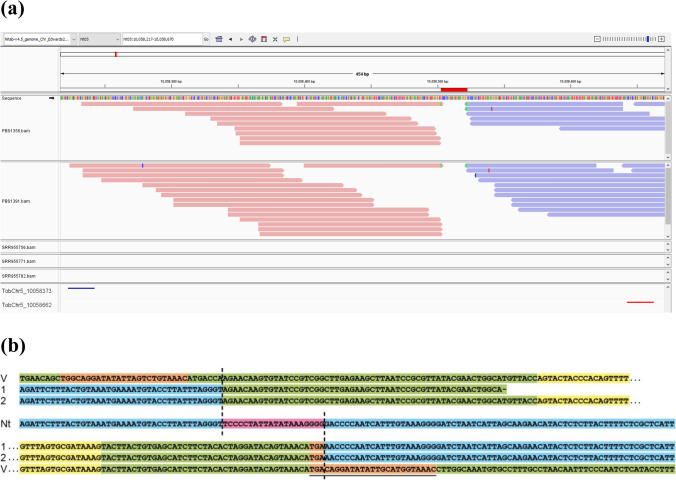The width and height of the screenshot is (676, 480).
Task: Click the resize tracks to fit icon
Action: coord(275,39)
